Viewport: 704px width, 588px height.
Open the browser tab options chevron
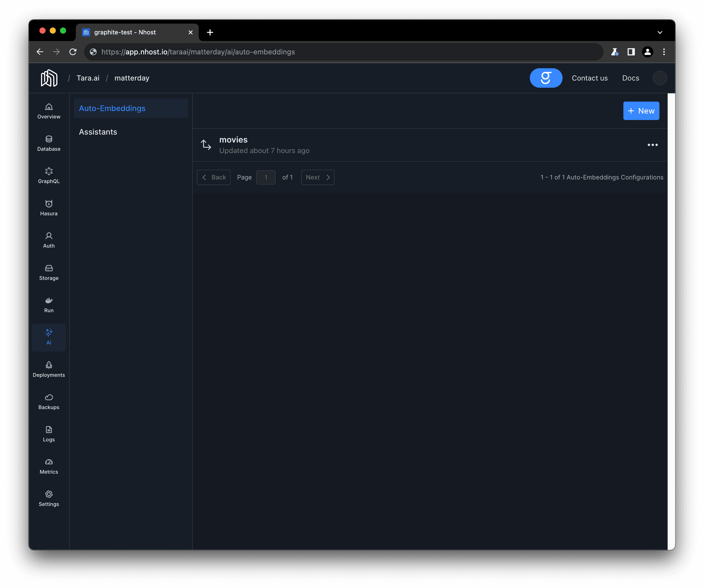[x=660, y=32]
